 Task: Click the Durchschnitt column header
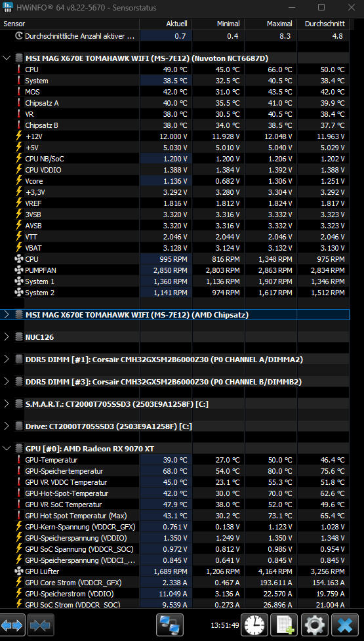click(323, 24)
